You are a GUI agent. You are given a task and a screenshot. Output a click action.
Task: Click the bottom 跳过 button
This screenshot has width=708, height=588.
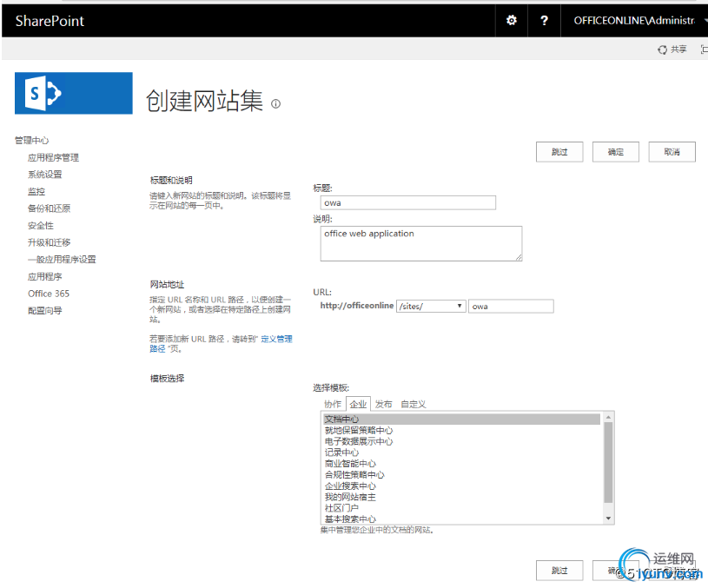(x=559, y=571)
